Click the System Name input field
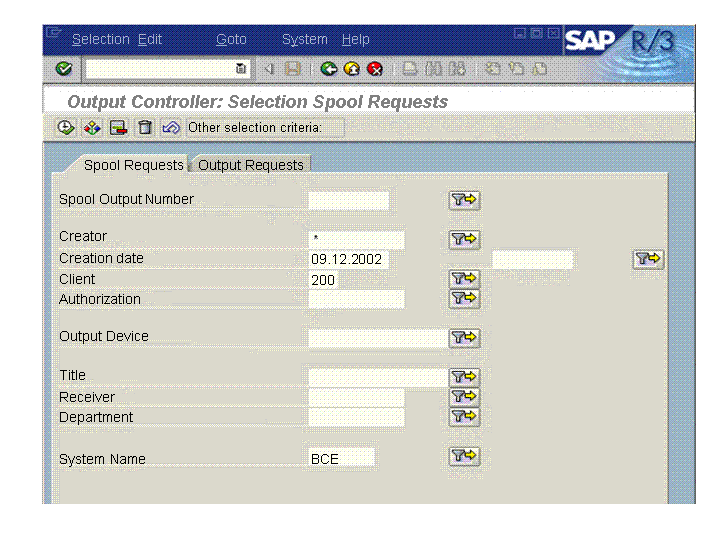 coord(342,458)
